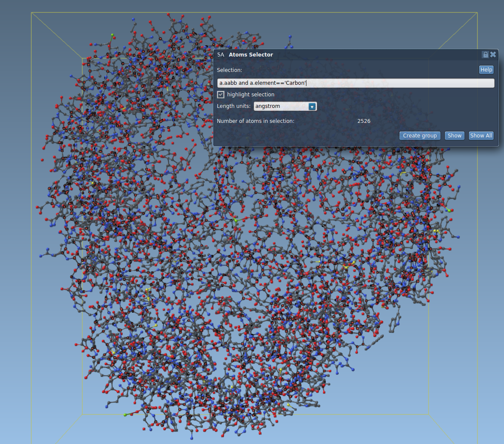
Task: Click the lock icon in Atoms Selector
Action: pyautogui.click(x=485, y=54)
